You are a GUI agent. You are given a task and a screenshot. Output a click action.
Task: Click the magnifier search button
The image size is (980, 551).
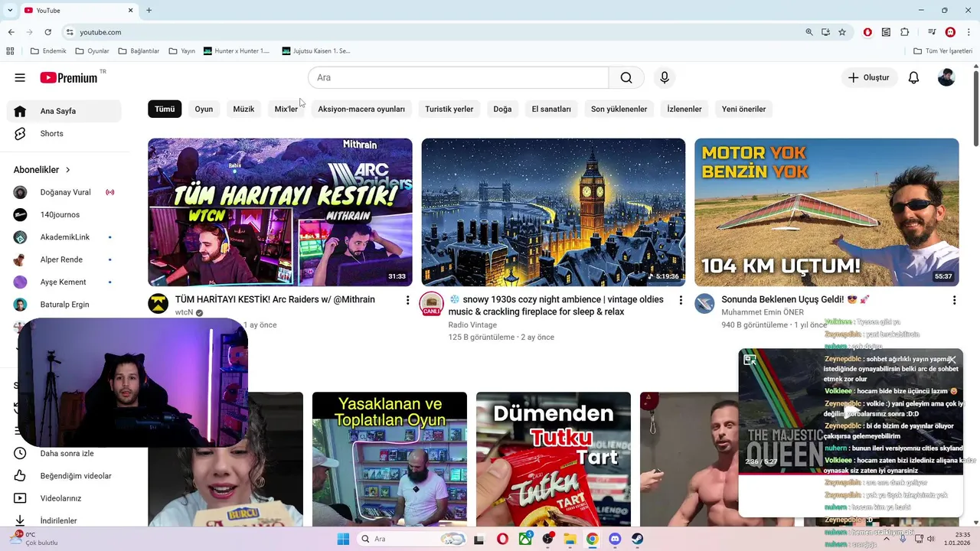(x=626, y=77)
